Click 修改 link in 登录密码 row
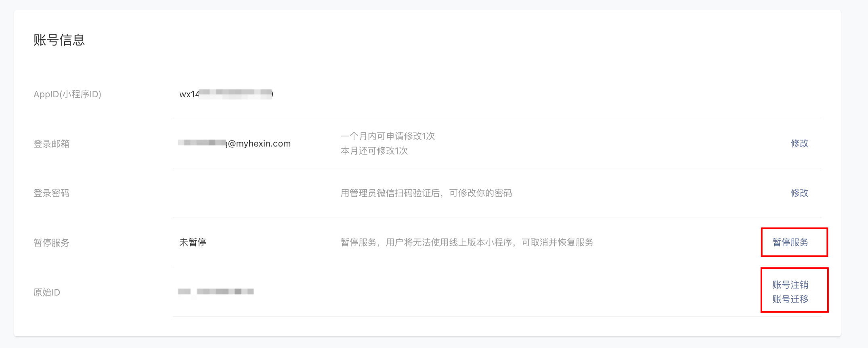Image resolution: width=868 pixels, height=348 pixels. [x=799, y=193]
